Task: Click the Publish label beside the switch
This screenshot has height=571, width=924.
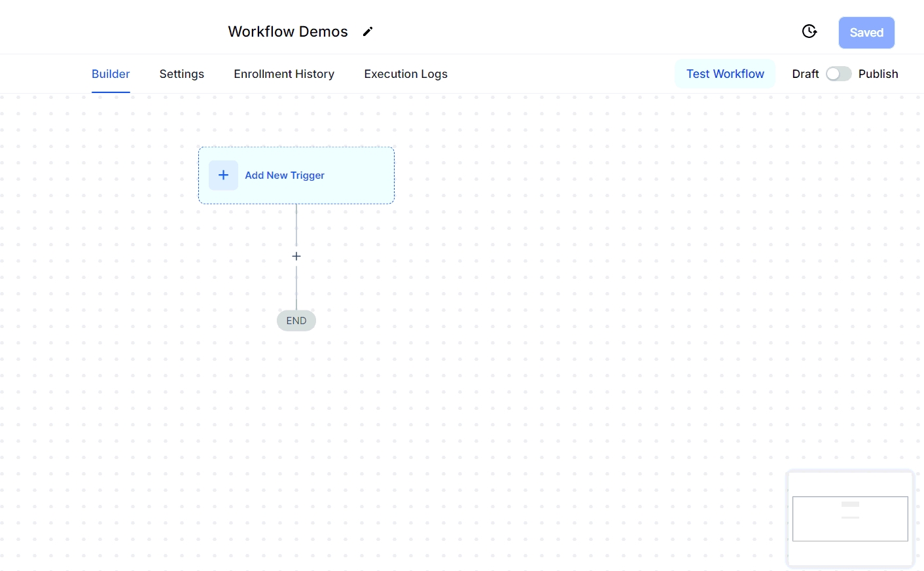Action: (x=878, y=74)
